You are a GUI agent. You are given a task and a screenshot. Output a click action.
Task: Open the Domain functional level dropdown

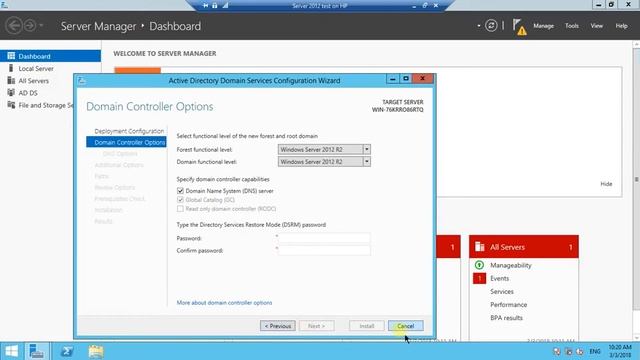367,162
